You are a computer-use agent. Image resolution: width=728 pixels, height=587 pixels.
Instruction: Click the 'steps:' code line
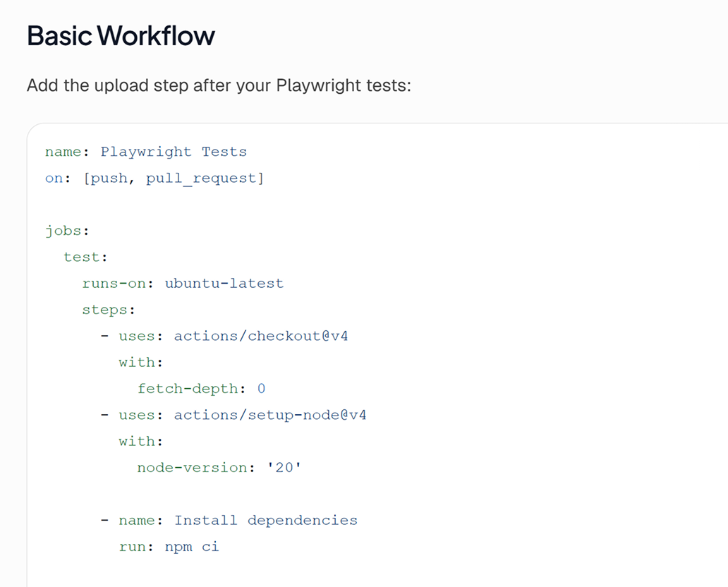[109, 310]
